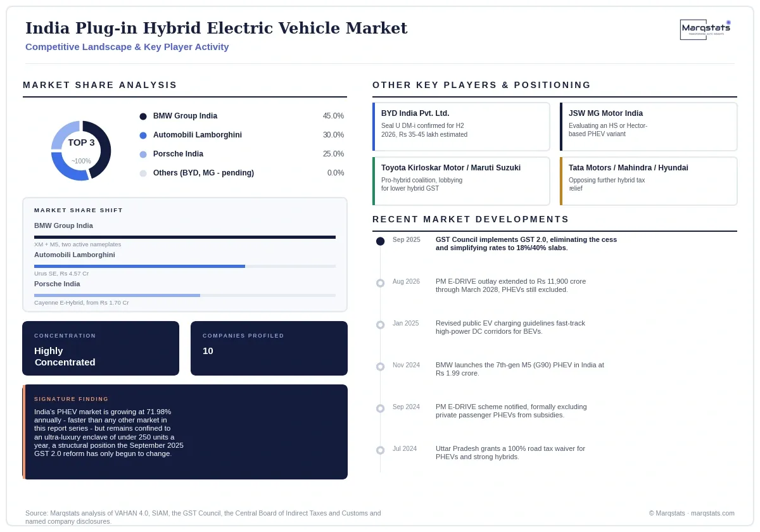The width and height of the screenshot is (760, 532).
Task: Select the BMW Group India legend dot
Action: [143, 116]
